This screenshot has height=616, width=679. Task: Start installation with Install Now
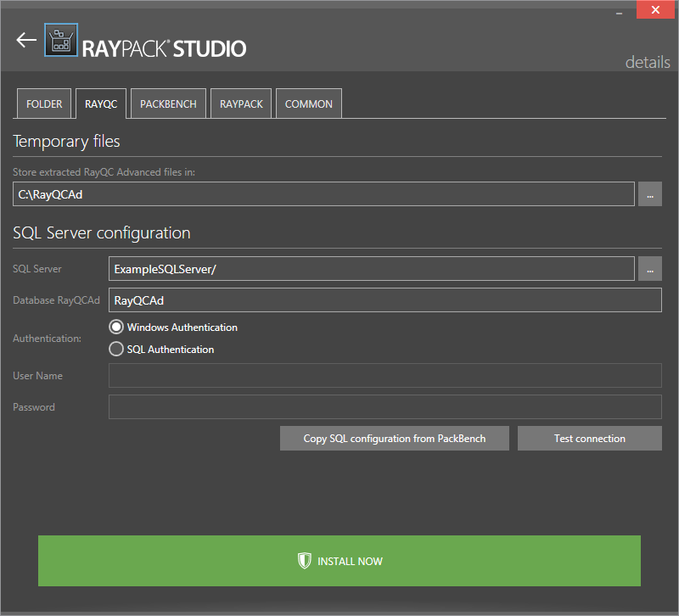pyautogui.click(x=339, y=561)
